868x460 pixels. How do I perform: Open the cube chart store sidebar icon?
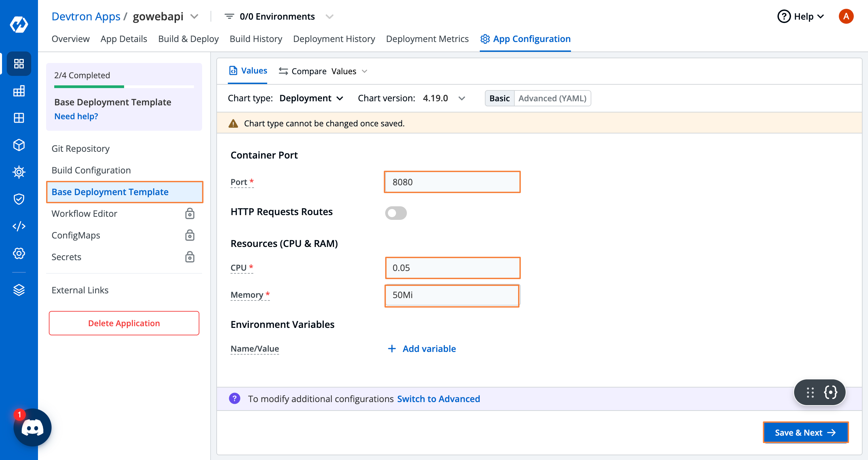[x=19, y=145]
